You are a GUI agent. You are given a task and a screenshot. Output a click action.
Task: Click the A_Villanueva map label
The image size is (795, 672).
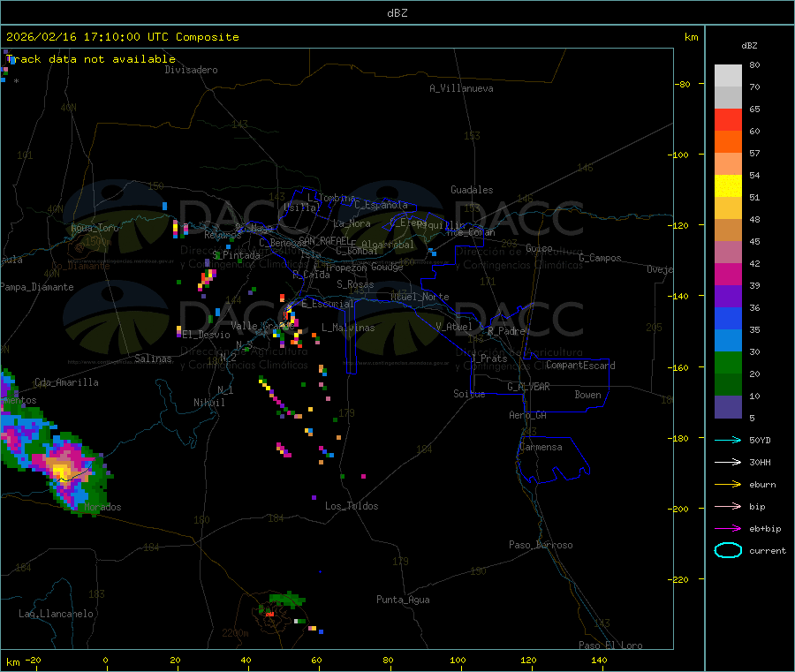coord(461,88)
